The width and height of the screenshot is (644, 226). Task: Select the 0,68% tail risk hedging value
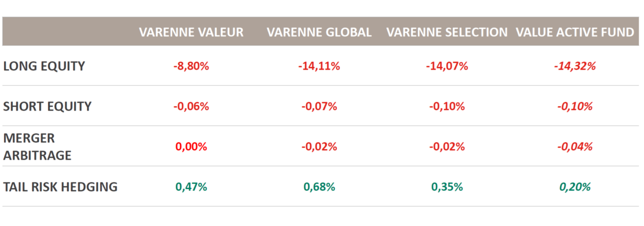tap(319, 187)
